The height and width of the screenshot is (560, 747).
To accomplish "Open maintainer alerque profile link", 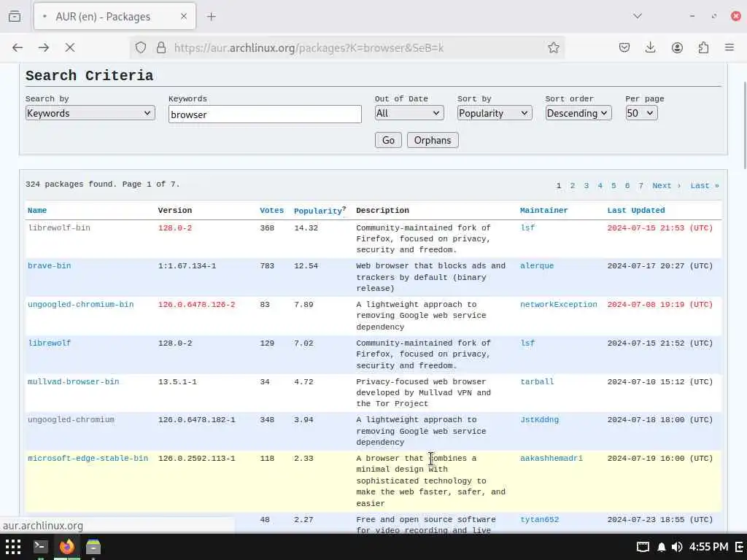I will (537, 265).
